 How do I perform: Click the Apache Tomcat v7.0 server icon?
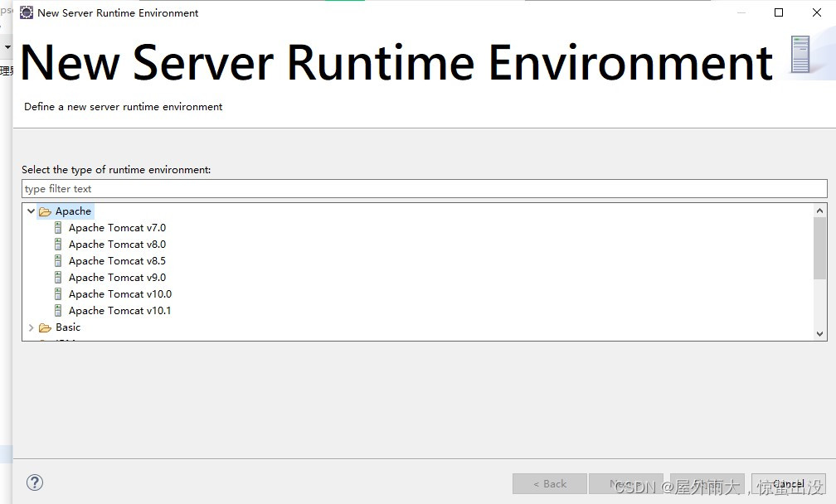(58, 228)
